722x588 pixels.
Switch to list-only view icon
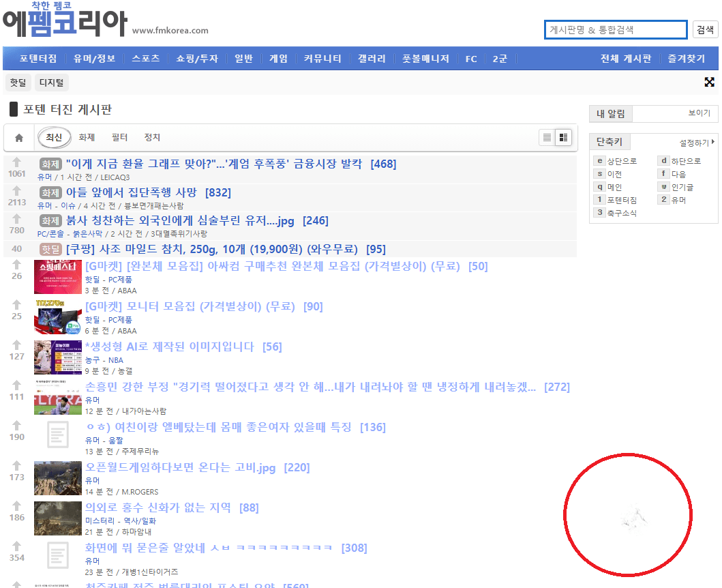point(546,138)
